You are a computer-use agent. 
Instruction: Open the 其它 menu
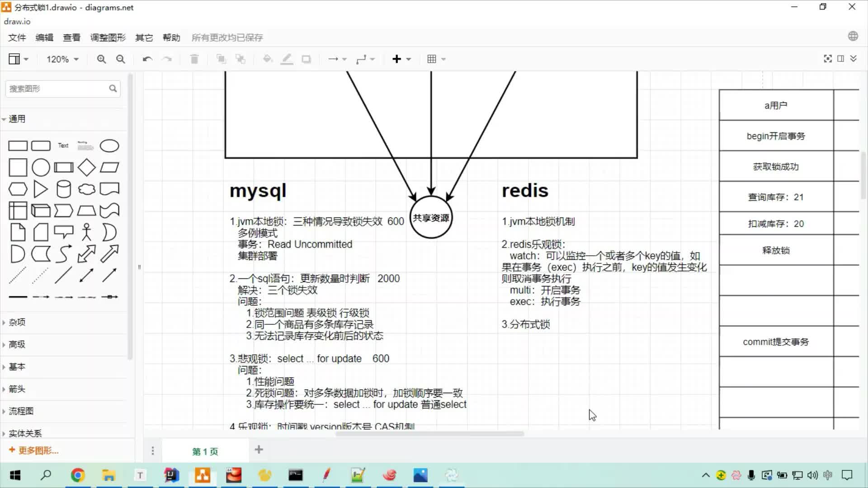pyautogui.click(x=144, y=38)
